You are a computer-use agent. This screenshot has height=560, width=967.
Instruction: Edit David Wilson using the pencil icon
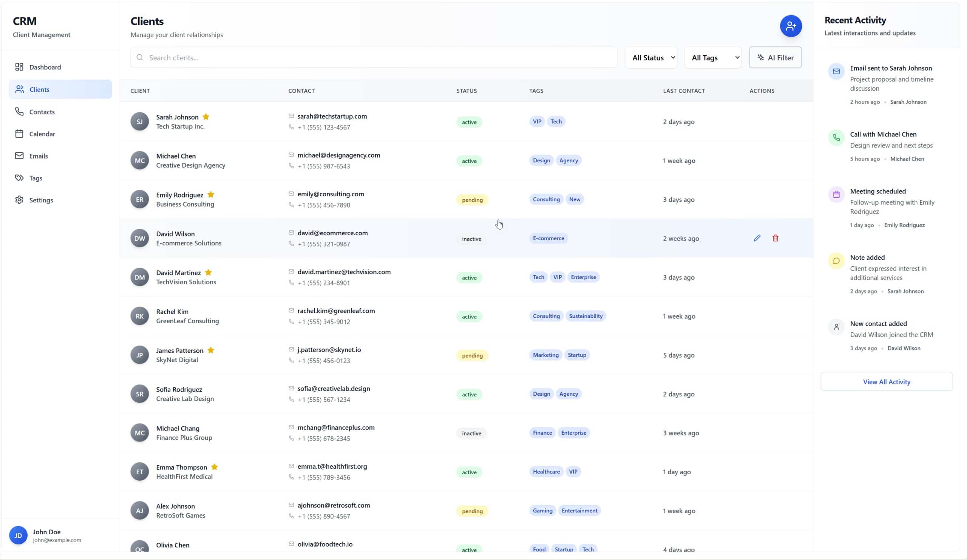point(757,238)
